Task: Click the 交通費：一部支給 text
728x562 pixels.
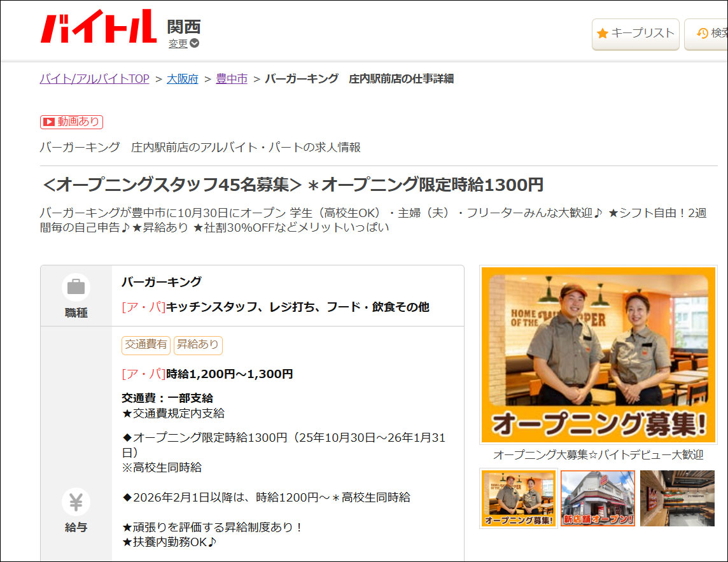Action: (167, 398)
